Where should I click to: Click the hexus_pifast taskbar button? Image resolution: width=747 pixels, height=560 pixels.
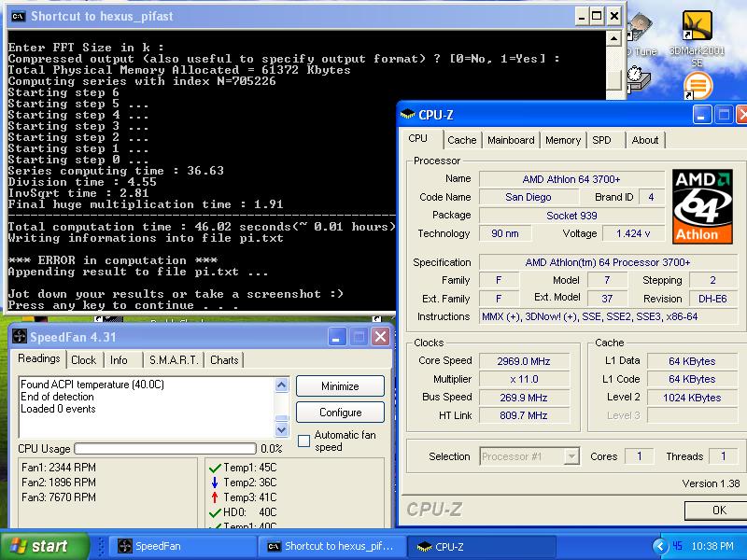[331, 546]
